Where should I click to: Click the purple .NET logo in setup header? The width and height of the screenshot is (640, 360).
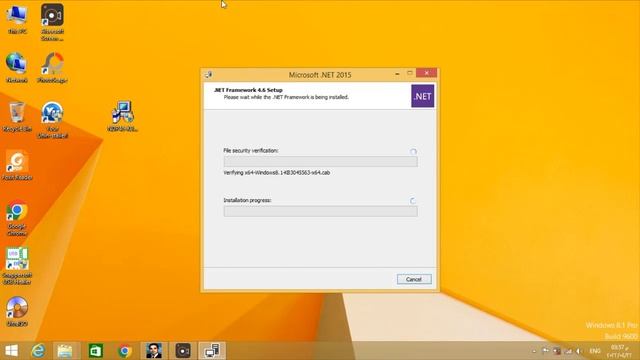422,96
